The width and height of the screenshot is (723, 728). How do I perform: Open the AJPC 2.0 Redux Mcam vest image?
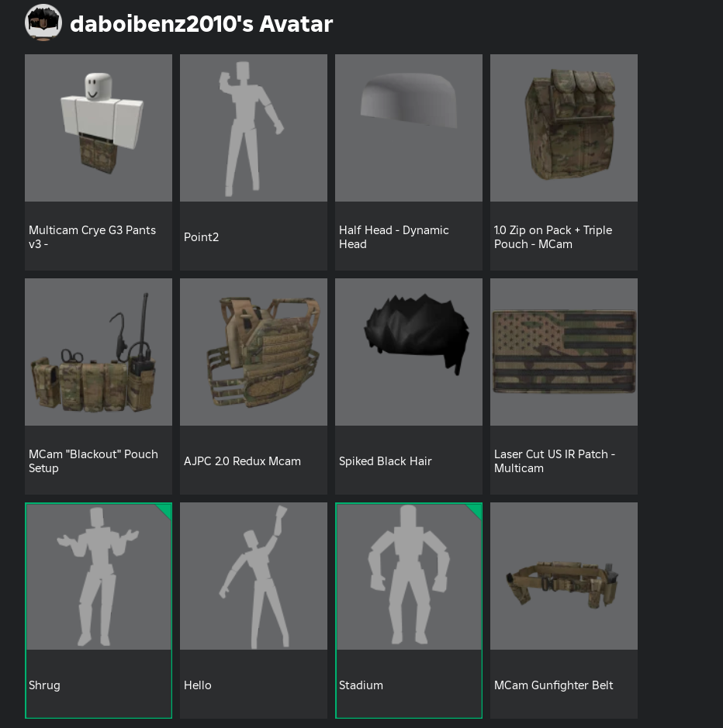coord(254,352)
